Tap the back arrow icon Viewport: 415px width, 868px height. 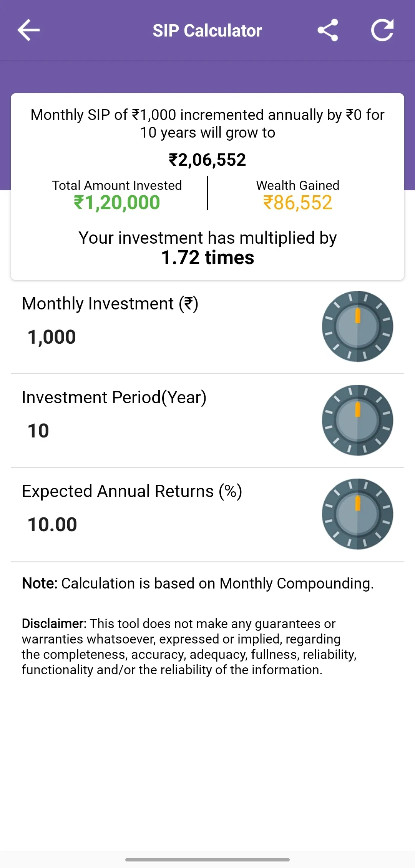pos(29,30)
